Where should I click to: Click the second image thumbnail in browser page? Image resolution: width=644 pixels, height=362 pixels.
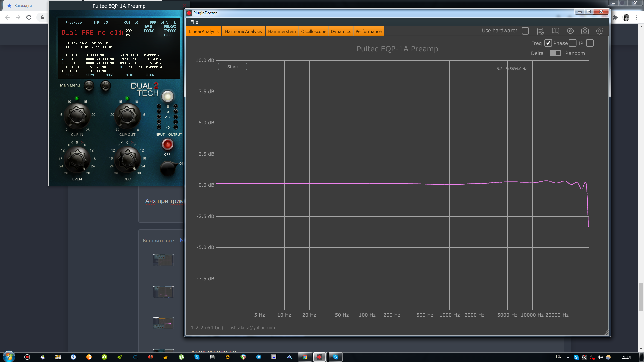tap(164, 292)
